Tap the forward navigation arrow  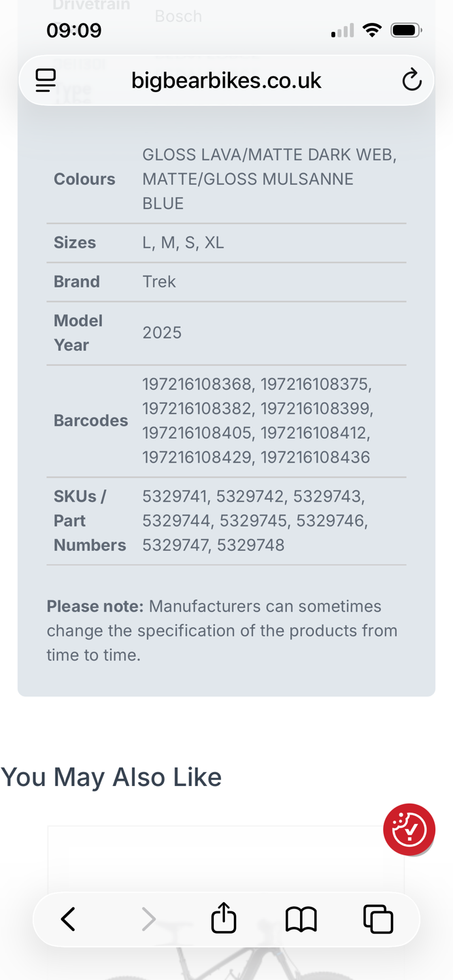(x=149, y=919)
